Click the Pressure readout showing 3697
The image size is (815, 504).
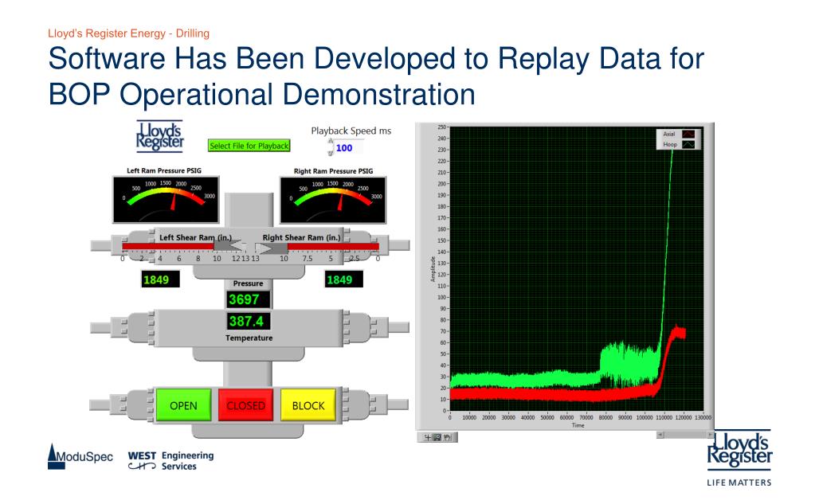click(249, 299)
